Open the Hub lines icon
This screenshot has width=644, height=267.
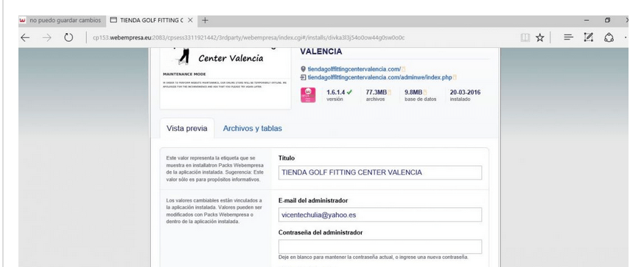(568, 38)
